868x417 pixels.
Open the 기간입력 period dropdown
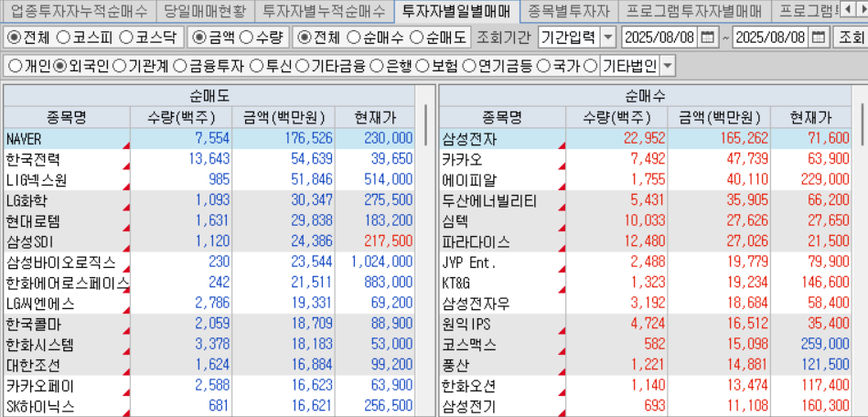click(x=608, y=37)
